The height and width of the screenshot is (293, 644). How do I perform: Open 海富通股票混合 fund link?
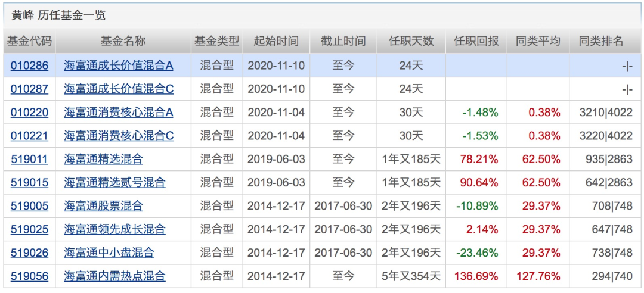(104, 206)
